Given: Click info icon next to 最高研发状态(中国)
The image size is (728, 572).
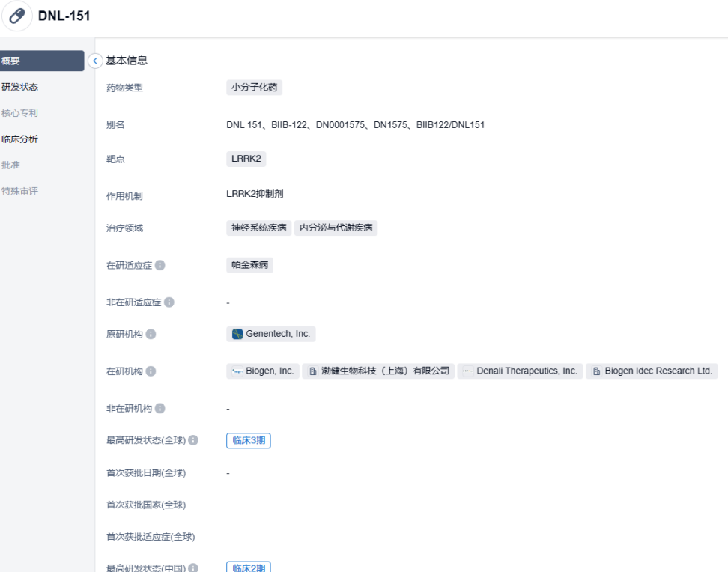Looking at the screenshot, I should 193,568.
